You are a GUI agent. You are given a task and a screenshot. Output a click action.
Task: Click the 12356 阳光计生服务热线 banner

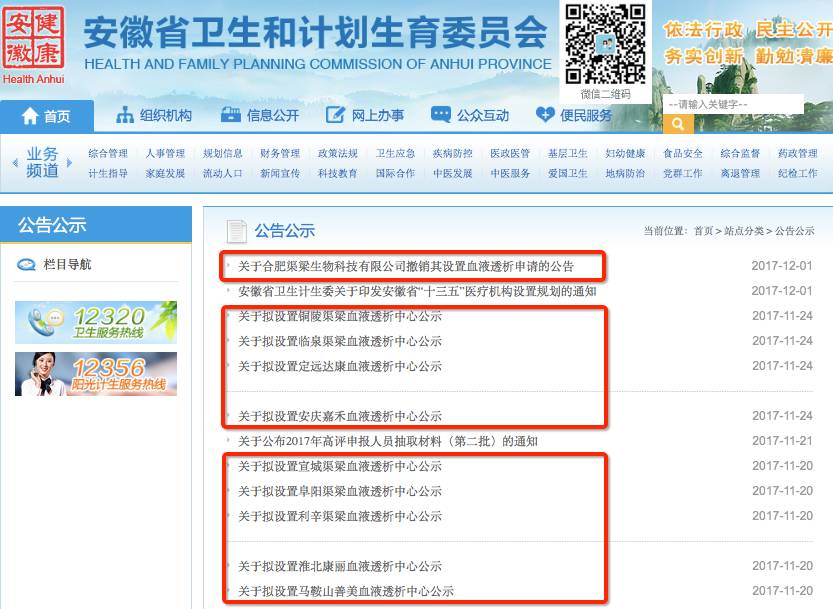click(x=96, y=374)
